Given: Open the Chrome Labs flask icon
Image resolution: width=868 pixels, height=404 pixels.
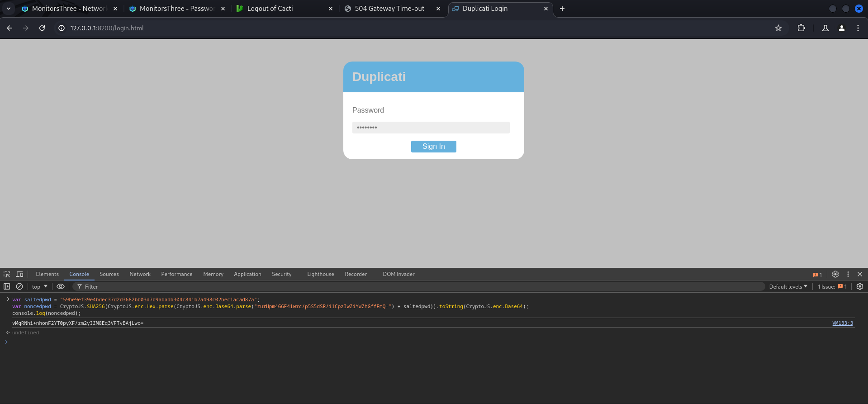Looking at the screenshot, I should [825, 28].
